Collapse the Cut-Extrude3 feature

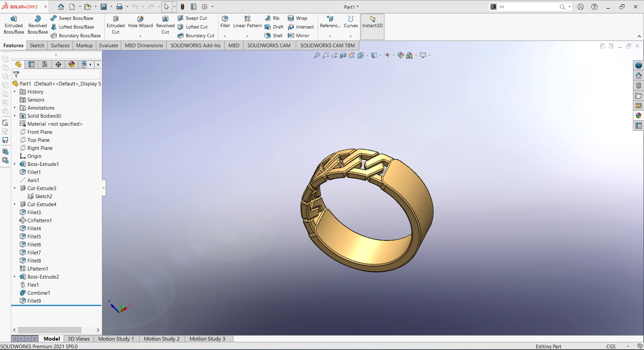click(x=15, y=188)
